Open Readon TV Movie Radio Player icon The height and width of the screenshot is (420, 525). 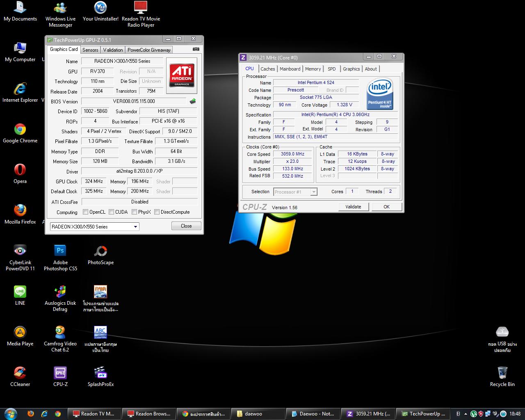141,14
